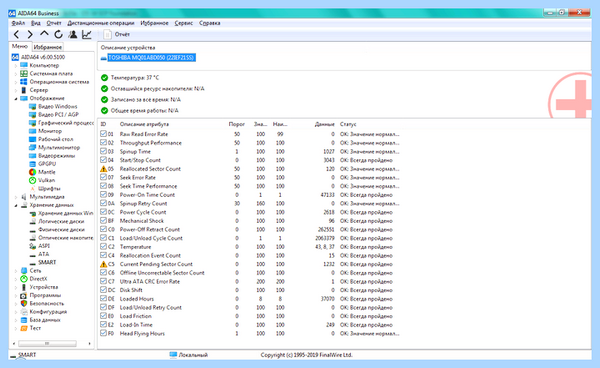600x368 pixels.
Task: Open the graph chart toolbar icon
Action: click(x=87, y=34)
